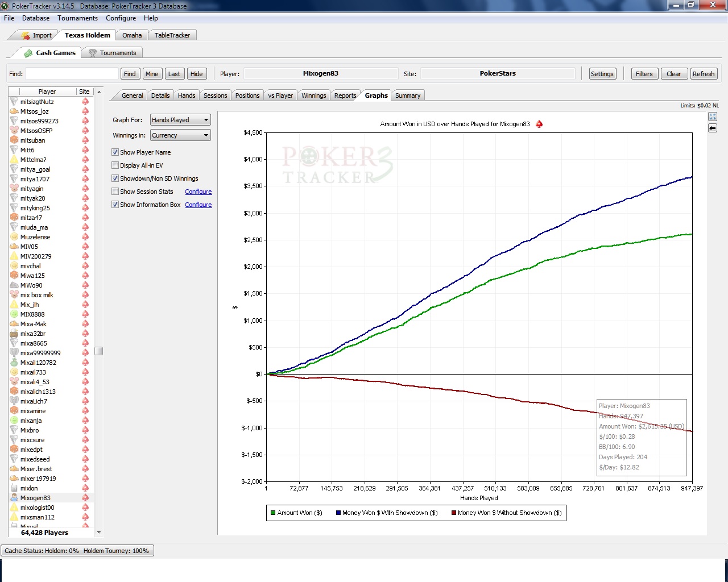Viewport: 728px width, 582px height.
Task: Click the Mine button
Action: pos(152,74)
